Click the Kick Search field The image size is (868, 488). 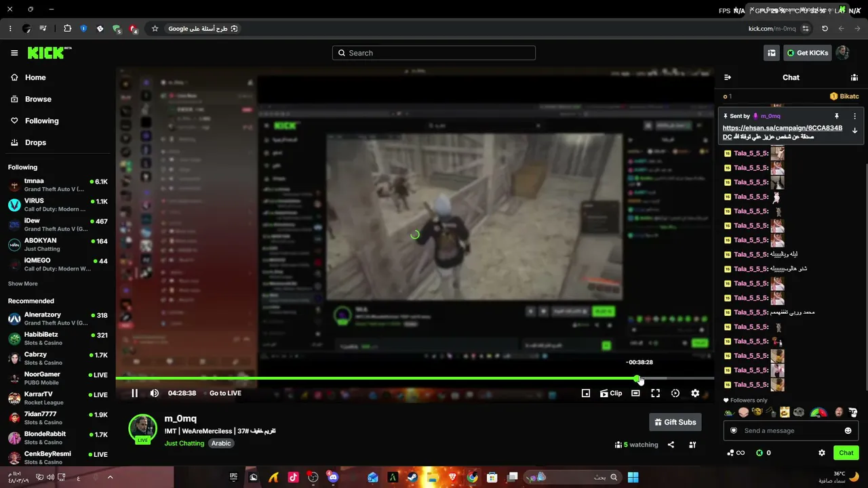point(434,53)
